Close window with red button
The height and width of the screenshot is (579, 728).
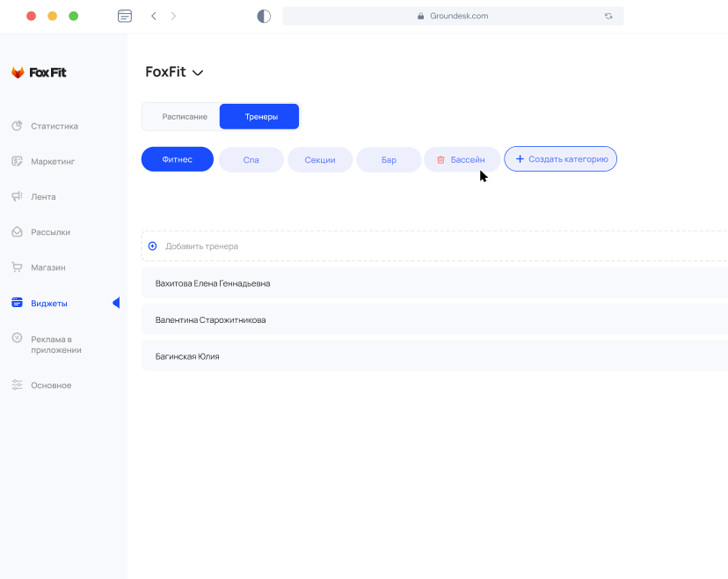pos(31,16)
